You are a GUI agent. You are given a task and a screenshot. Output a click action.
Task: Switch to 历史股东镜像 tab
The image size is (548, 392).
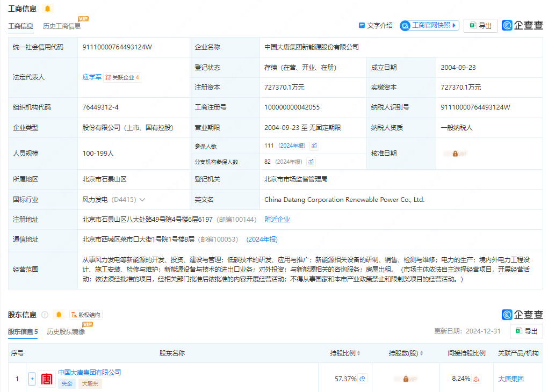click(66, 331)
